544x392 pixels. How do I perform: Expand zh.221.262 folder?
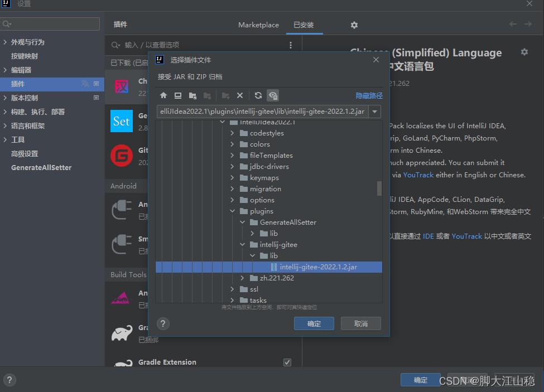coord(242,278)
